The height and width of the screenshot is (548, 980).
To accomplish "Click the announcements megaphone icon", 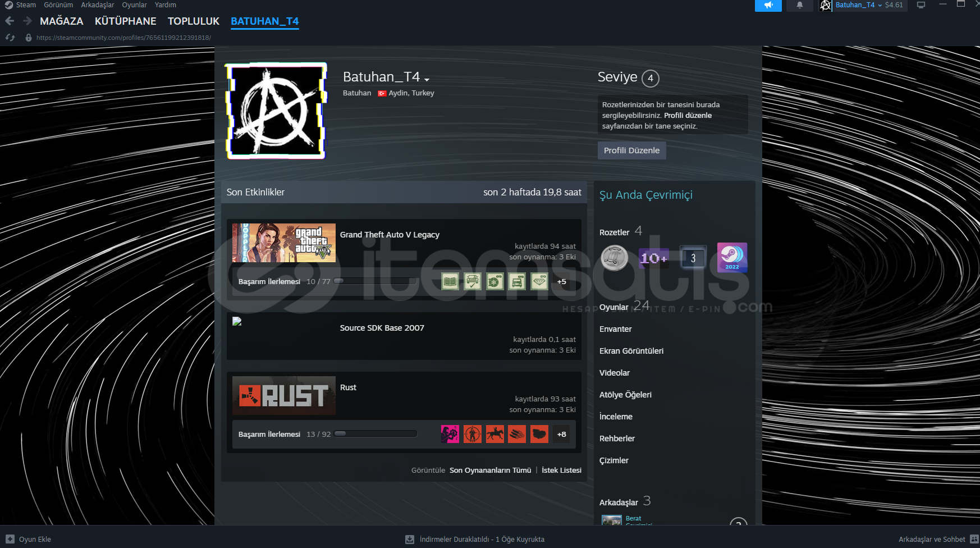I will pyautogui.click(x=768, y=5).
